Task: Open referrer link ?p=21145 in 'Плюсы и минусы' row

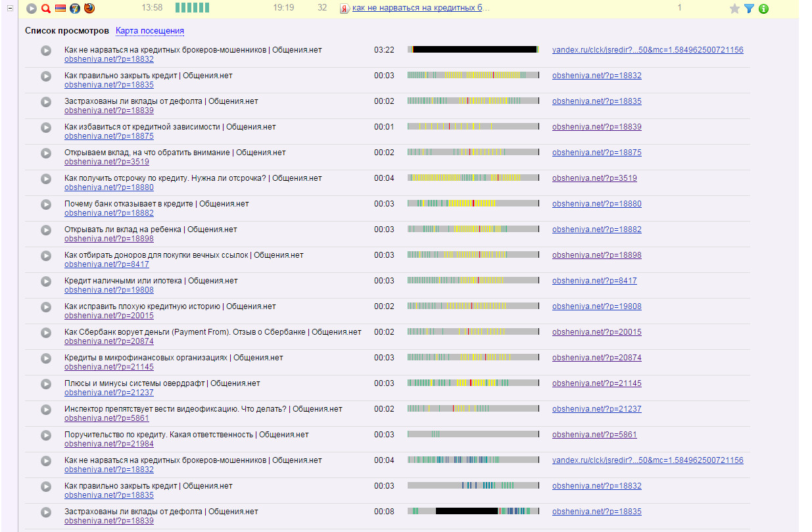Action: click(597, 383)
